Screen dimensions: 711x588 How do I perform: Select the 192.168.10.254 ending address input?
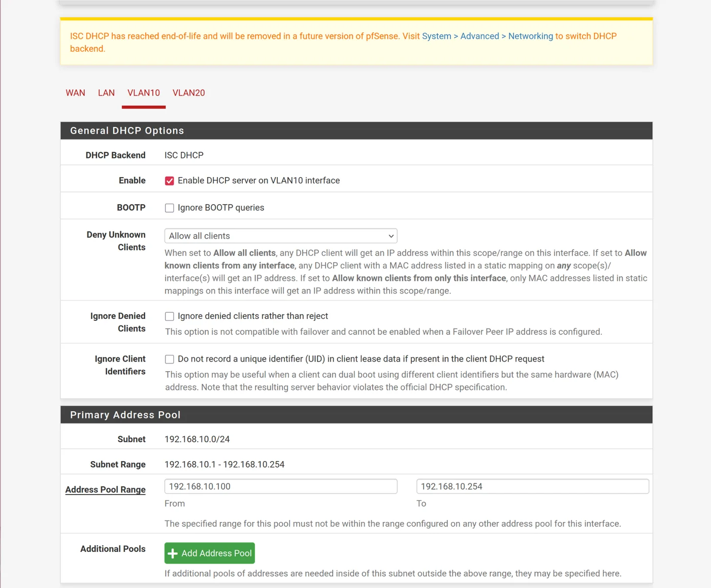pyautogui.click(x=532, y=486)
